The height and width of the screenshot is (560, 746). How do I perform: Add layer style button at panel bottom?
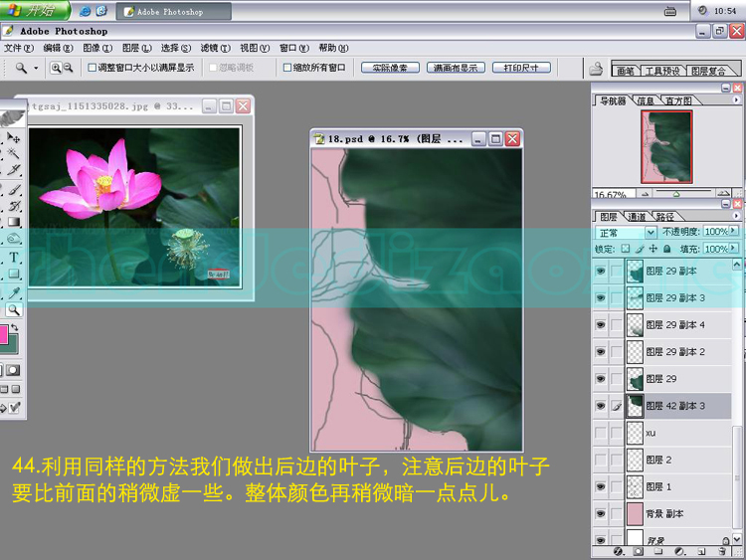point(618,551)
